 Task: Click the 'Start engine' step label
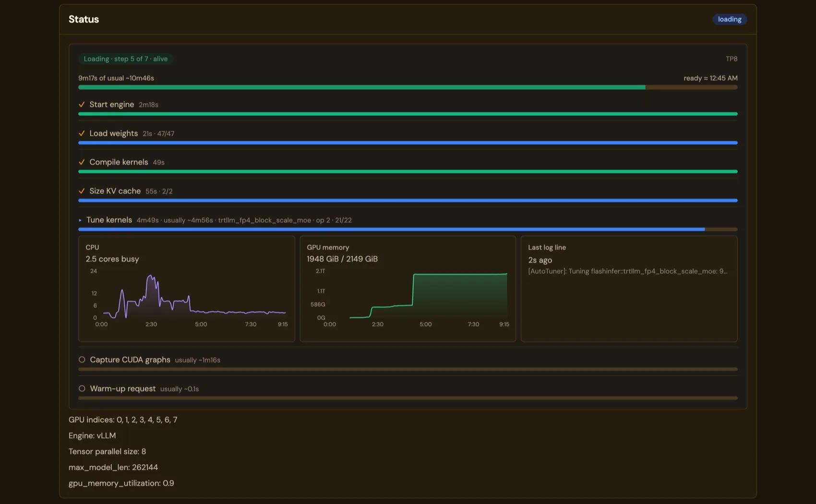(x=112, y=105)
